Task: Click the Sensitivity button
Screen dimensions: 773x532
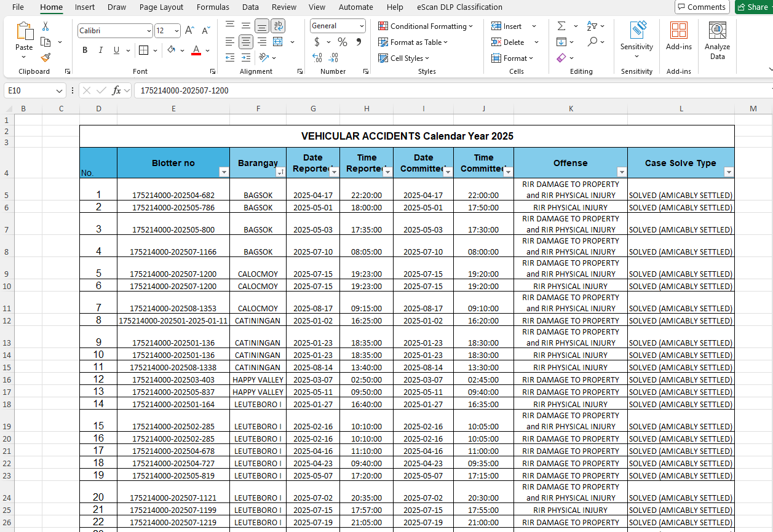Action: 636,41
